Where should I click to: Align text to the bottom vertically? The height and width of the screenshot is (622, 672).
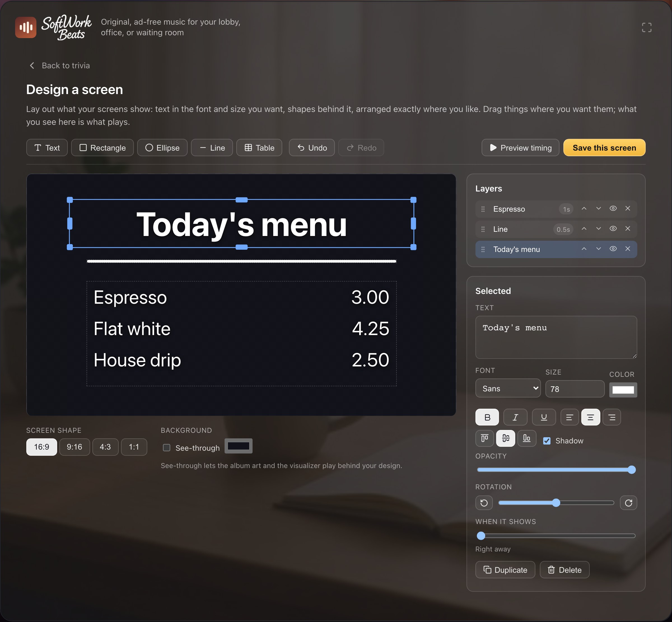coord(527,438)
